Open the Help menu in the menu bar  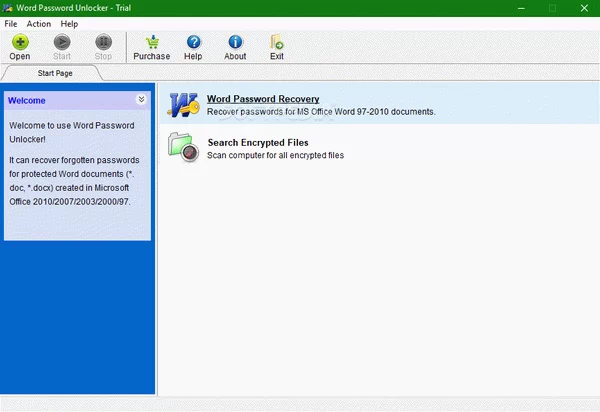pyautogui.click(x=69, y=24)
